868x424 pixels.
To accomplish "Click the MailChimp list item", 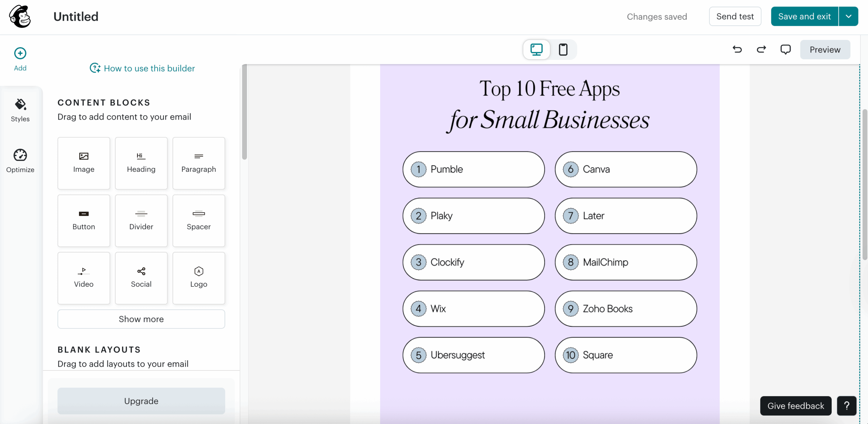I will click(x=626, y=262).
